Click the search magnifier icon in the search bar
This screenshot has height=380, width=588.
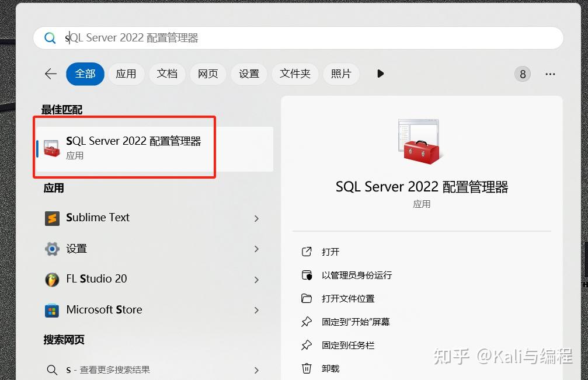point(50,37)
